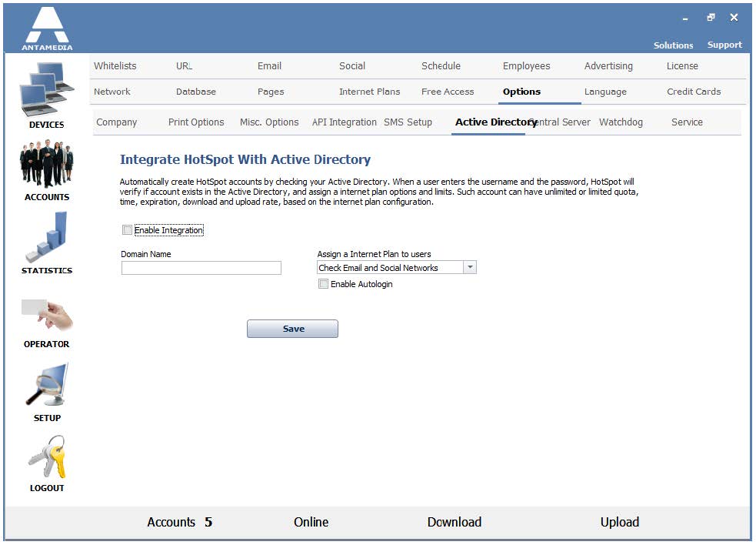Open the Setup magnifier icon

[47, 384]
